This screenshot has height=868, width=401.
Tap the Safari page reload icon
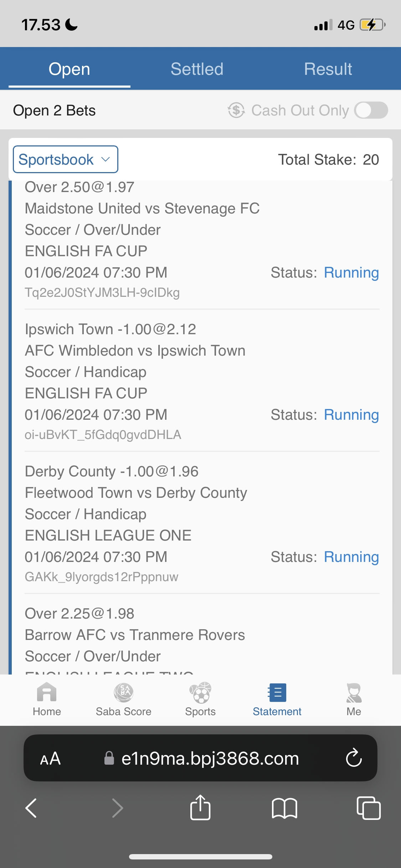pos(354,758)
